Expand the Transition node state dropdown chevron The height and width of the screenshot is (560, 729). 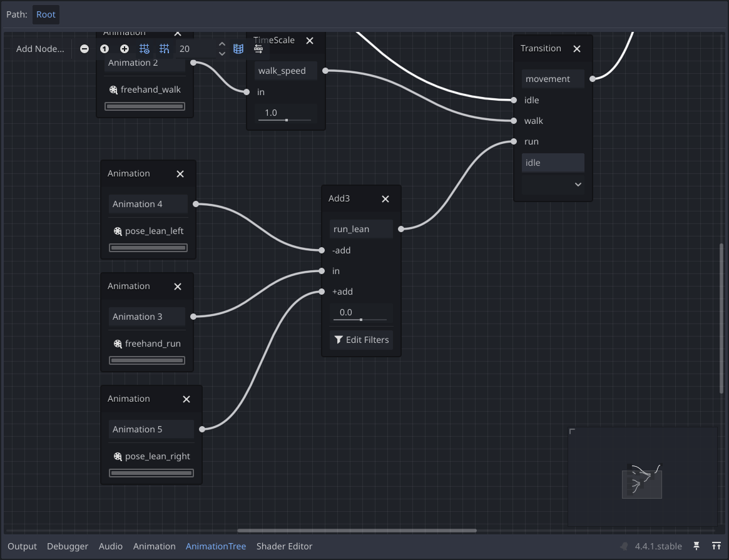coord(578,185)
